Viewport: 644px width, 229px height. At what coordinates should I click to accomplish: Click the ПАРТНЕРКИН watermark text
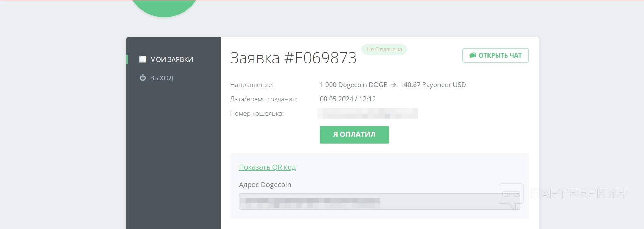click(x=578, y=193)
